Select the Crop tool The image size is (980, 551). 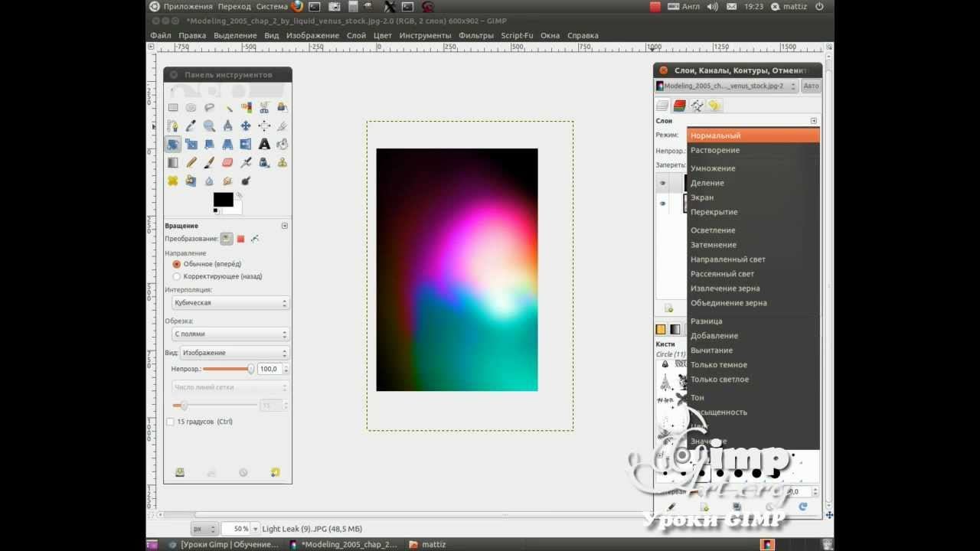click(x=283, y=126)
